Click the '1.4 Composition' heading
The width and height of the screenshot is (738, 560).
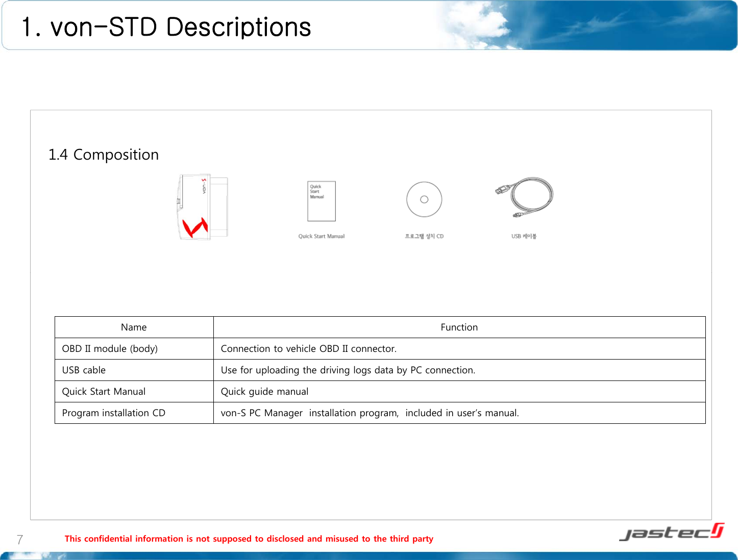[104, 155]
